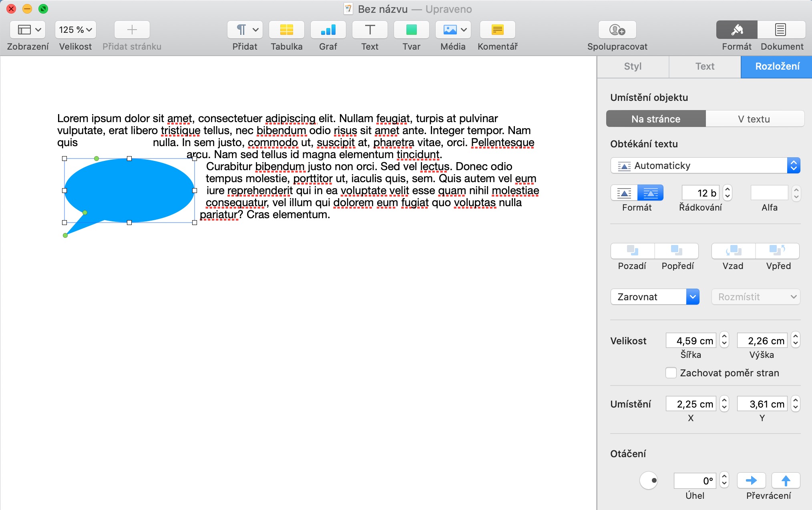Enable Zachovat poměr stran checkbox
Viewport: 812px width, 510px height.
(671, 373)
